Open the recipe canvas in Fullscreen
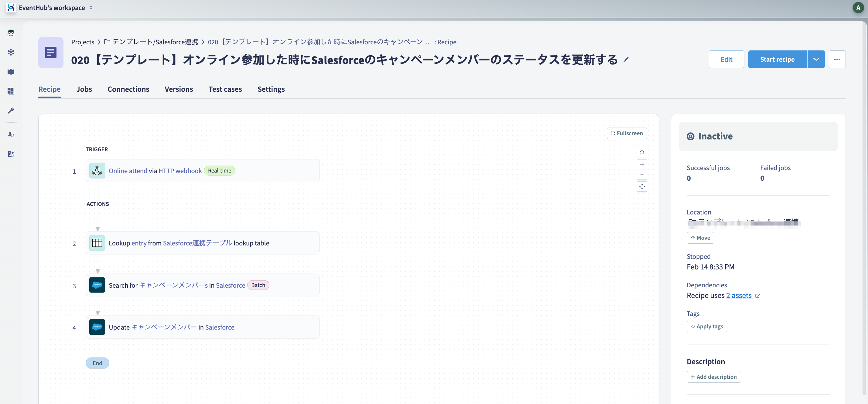Image resolution: width=868 pixels, height=404 pixels. [627, 133]
